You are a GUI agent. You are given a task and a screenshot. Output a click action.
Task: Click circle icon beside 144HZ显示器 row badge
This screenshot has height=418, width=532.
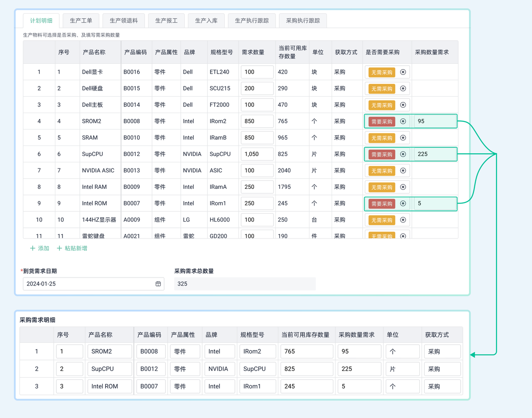[x=403, y=219]
